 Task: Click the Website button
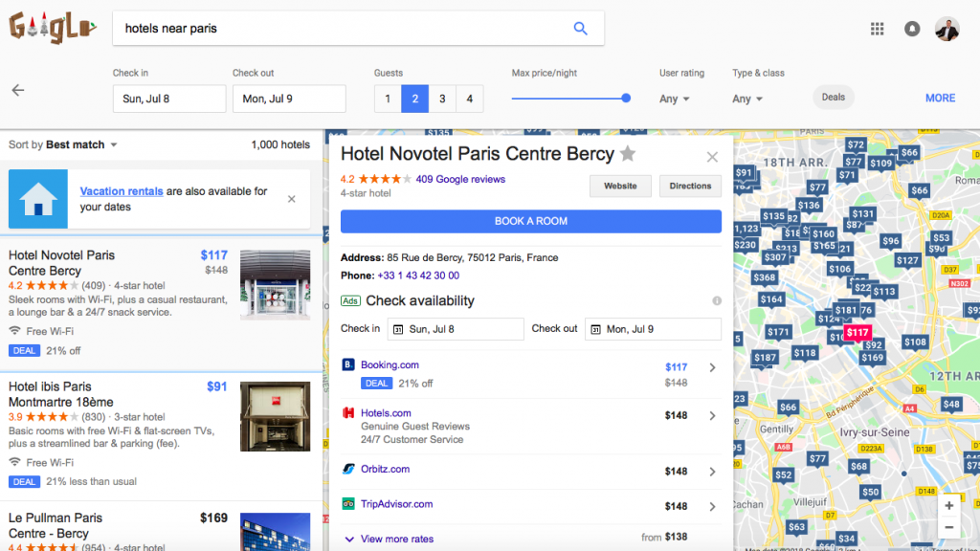pos(620,187)
